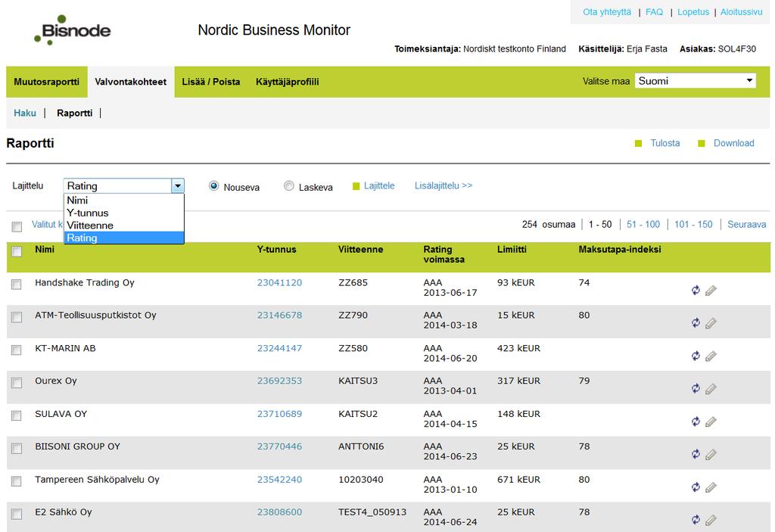Open the Lisää / Poista tab
This screenshot has width=775, height=532.
tap(211, 82)
